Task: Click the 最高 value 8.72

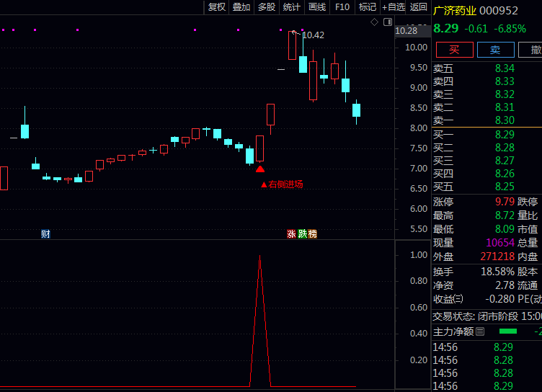Action: click(505, 215)
